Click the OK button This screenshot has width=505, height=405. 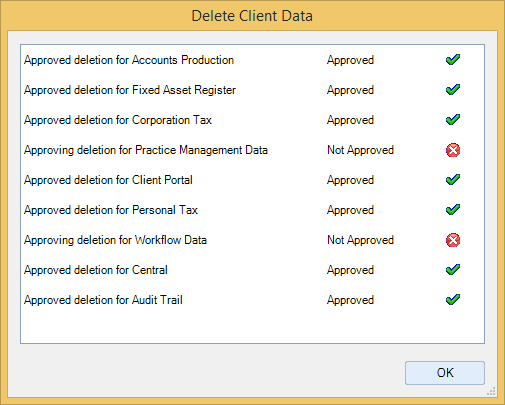[x=445, y=373]
